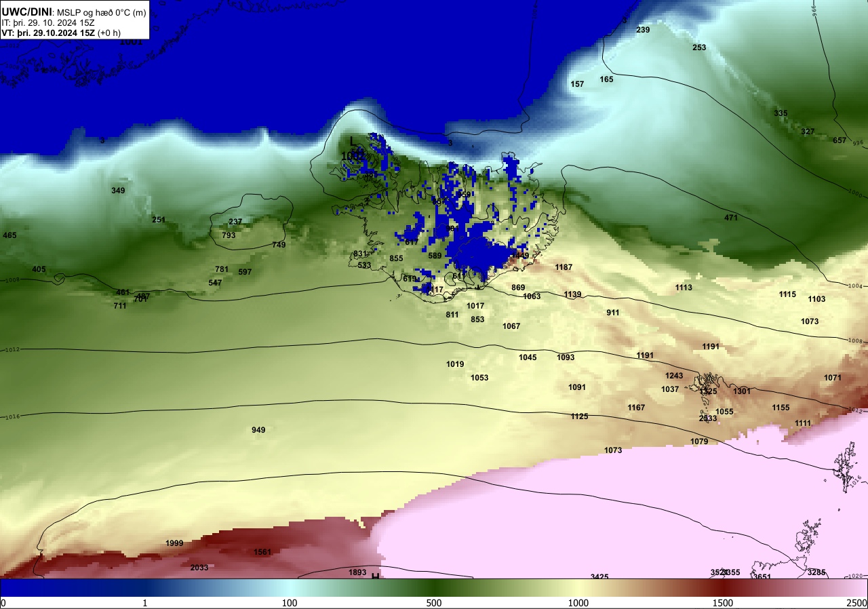Click the freezing level value 1093

point(566,357)
